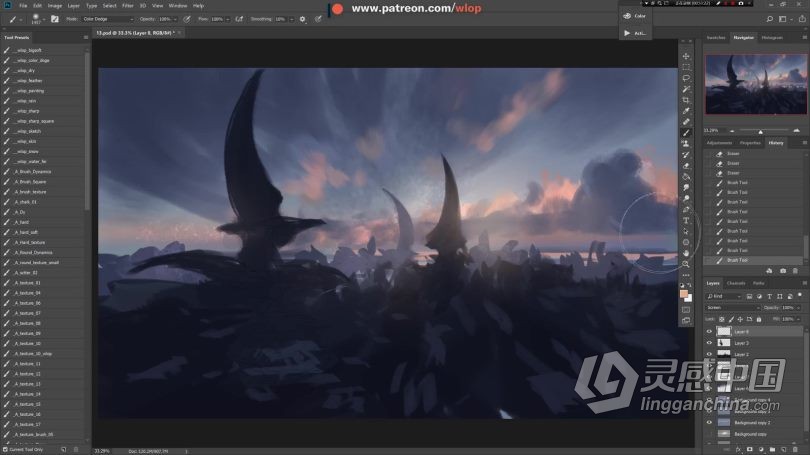Select the Dodge tool
Screen dimensions: 810x455
[686, 198]
